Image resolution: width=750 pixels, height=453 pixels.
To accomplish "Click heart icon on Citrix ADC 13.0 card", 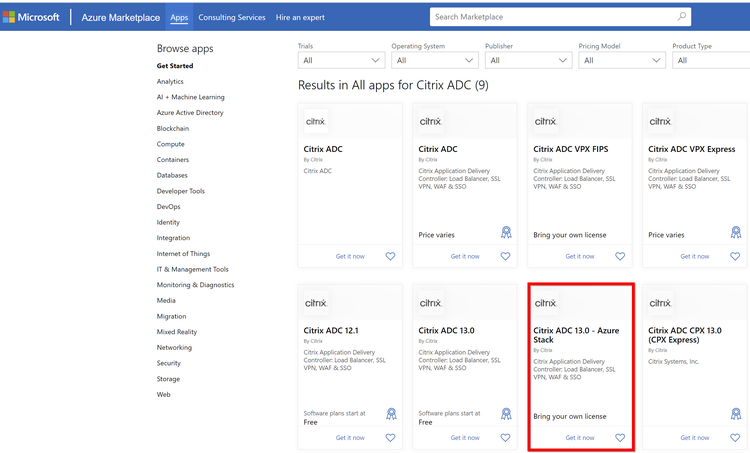I will (505, 438).
